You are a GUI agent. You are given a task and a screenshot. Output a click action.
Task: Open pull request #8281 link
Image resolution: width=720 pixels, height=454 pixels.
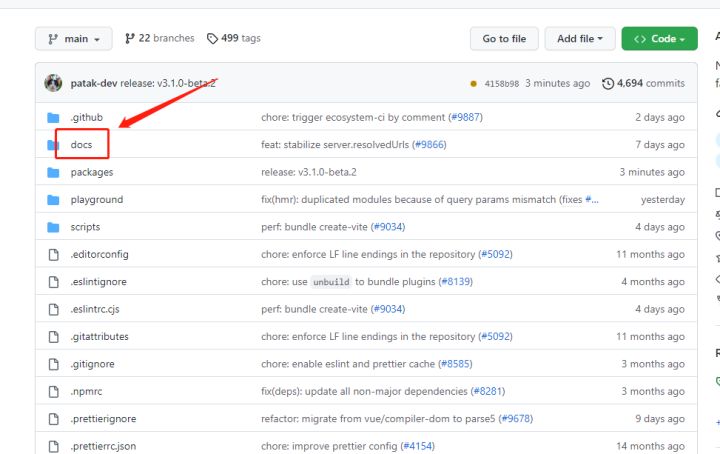point(488,391)
